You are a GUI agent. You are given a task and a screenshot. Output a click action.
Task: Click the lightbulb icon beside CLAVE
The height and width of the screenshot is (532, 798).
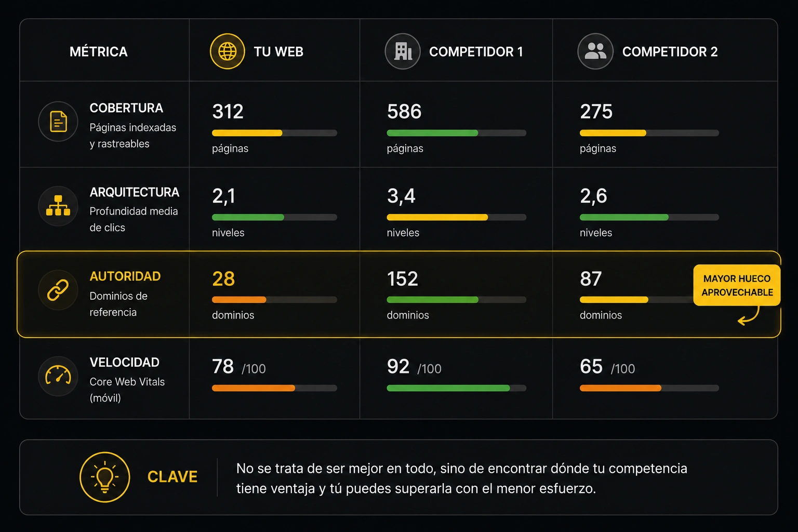pos(104,477)
